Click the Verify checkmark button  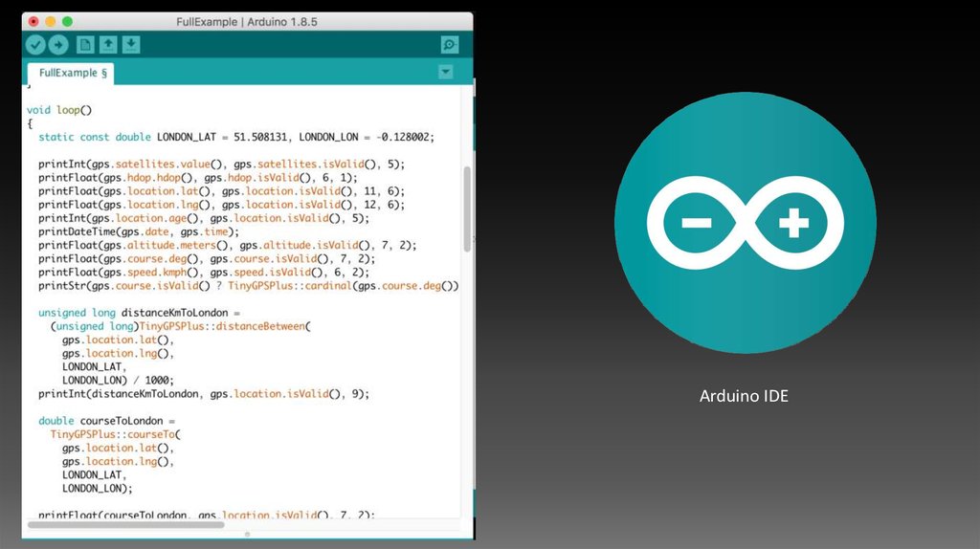click(x=35, y=44)
